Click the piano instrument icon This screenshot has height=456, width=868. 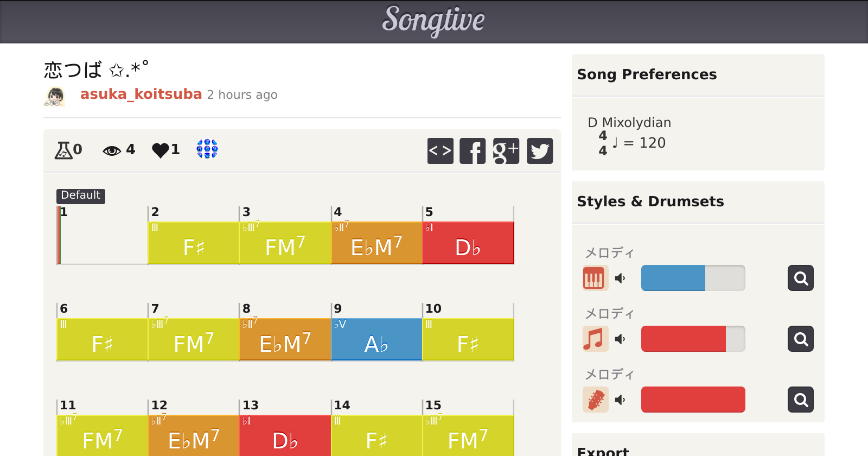click(595, 278)
